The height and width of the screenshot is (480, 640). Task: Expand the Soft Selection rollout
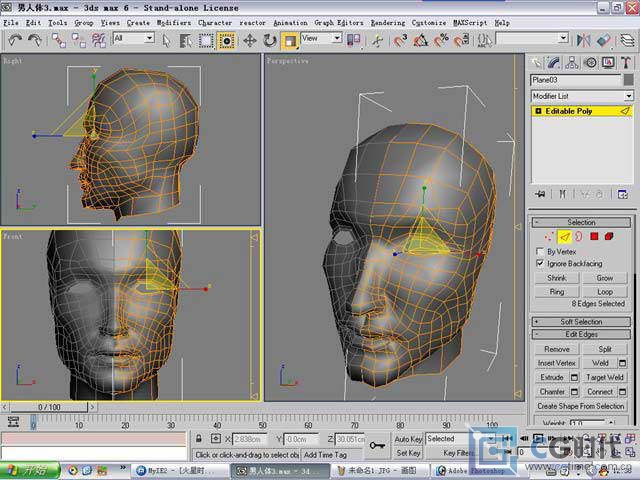click(x=581, y=322)
